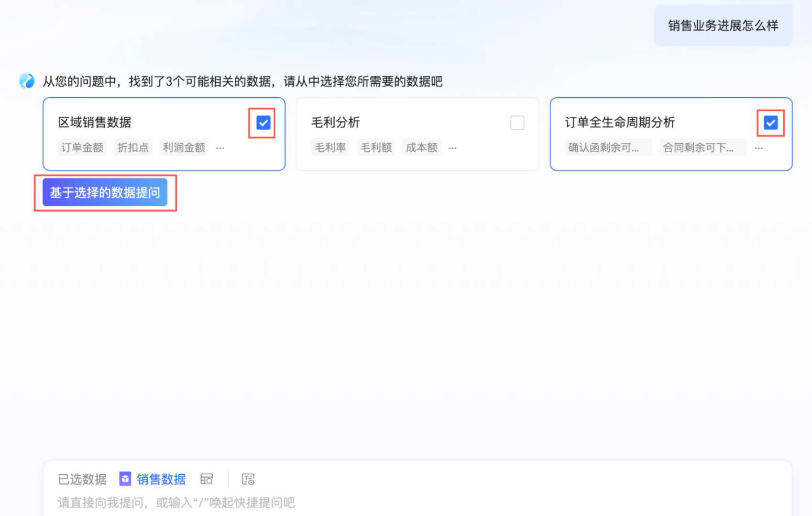Viewport: 812px width, 516px height.
Task: Check the 毛利分析 checkbox
Action: 517,123
